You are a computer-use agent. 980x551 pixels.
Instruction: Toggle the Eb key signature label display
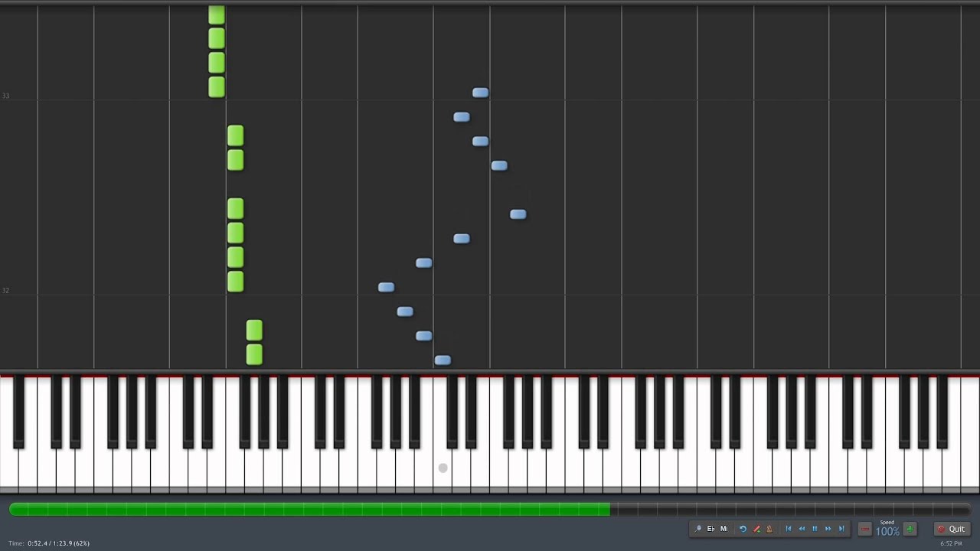pos(710,529)
